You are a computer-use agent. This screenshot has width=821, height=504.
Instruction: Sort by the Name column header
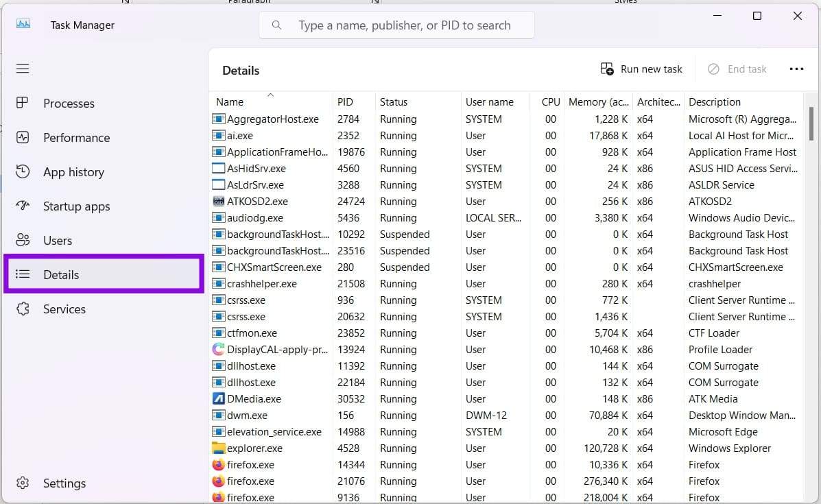(271, 101)
